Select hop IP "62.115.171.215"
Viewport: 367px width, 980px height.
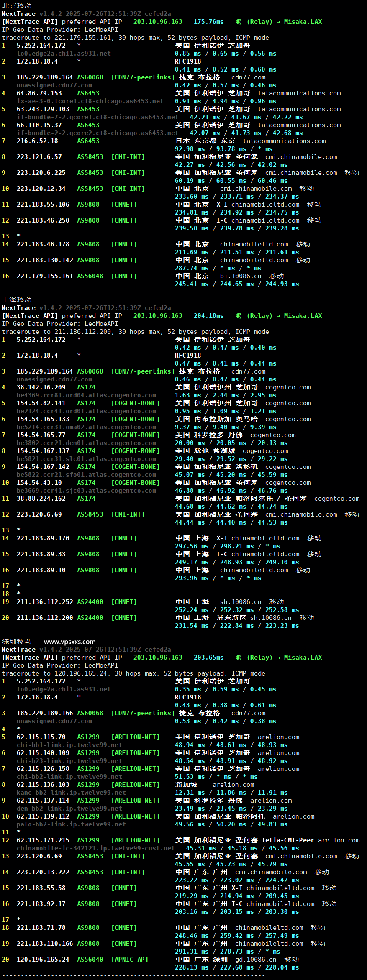(x=43, y=840)
